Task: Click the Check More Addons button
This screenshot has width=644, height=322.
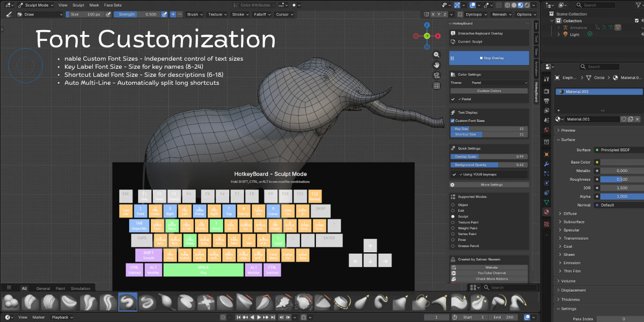Action: [489, 279]
